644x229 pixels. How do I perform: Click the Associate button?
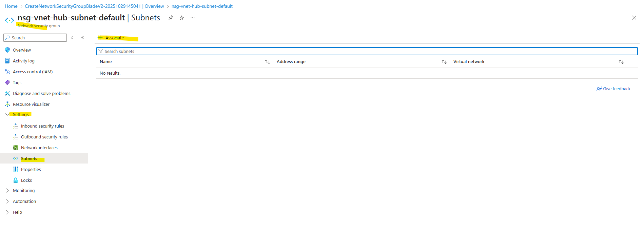click(111, 38)
